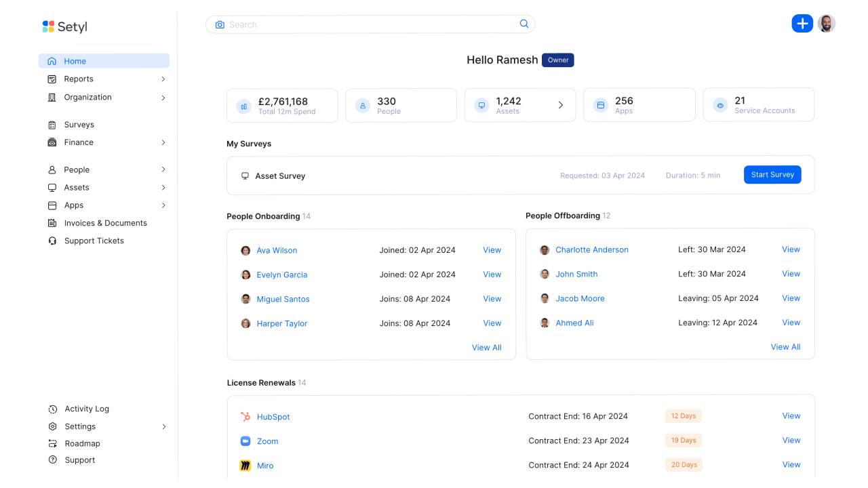
Task: Expand the Reports menu chevron
Action: pos(163,79)
